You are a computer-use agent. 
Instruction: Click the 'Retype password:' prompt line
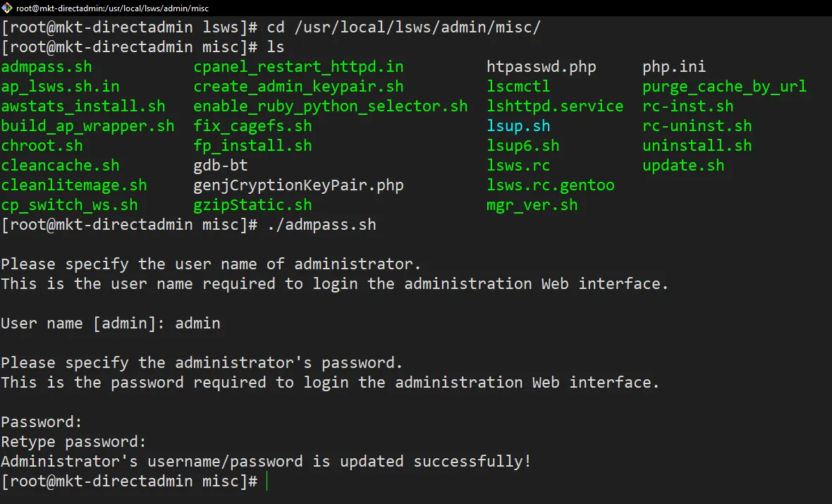pos(73,442)
